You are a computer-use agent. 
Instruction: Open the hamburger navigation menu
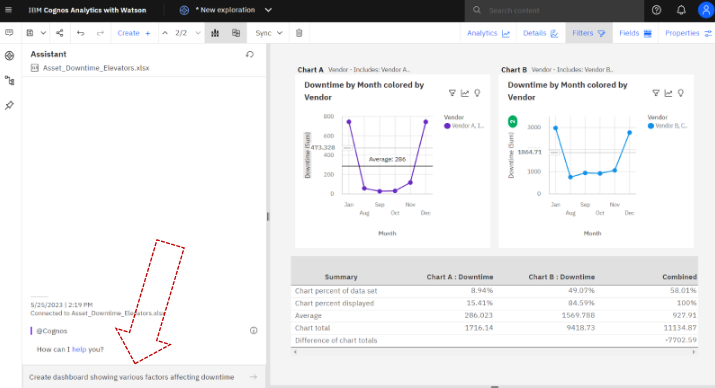coord(8,10)
